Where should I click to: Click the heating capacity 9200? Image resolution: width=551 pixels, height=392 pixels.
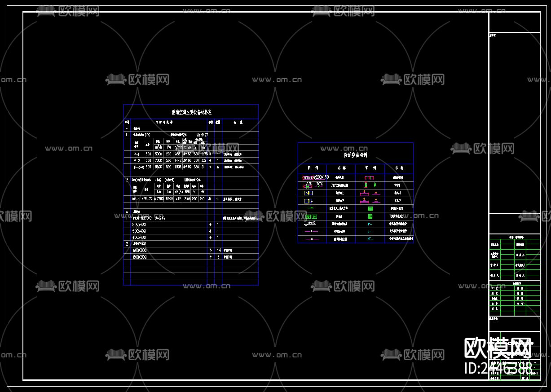(x=169, y=198)
